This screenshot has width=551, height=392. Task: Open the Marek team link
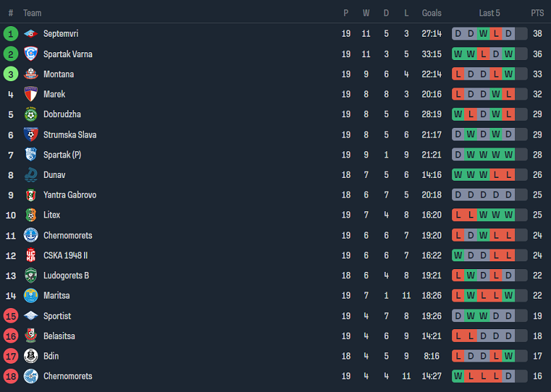54,94
